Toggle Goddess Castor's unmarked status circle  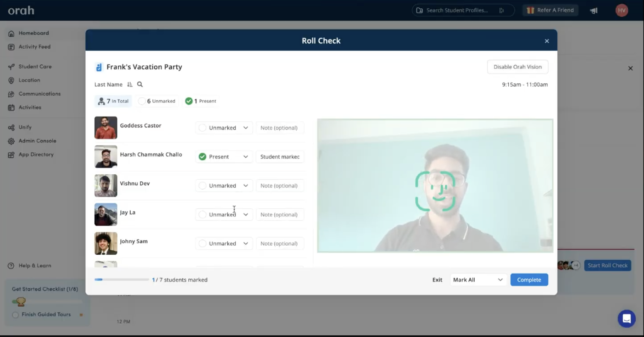pos(202,128)
